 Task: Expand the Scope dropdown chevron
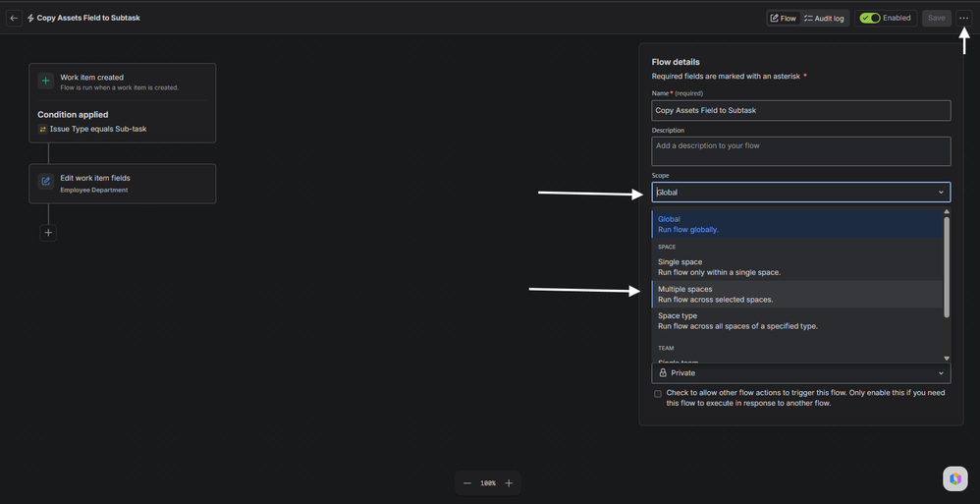(941, 193)
